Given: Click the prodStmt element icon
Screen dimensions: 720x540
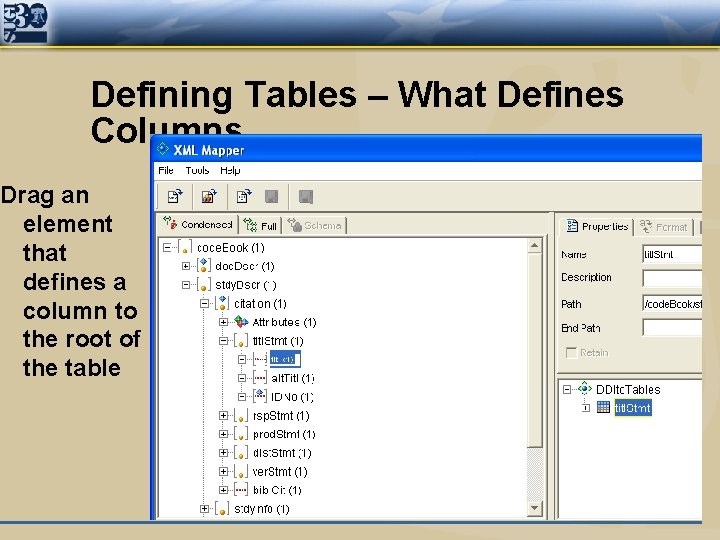Looking at the screenshot, I should pos(241,434).
